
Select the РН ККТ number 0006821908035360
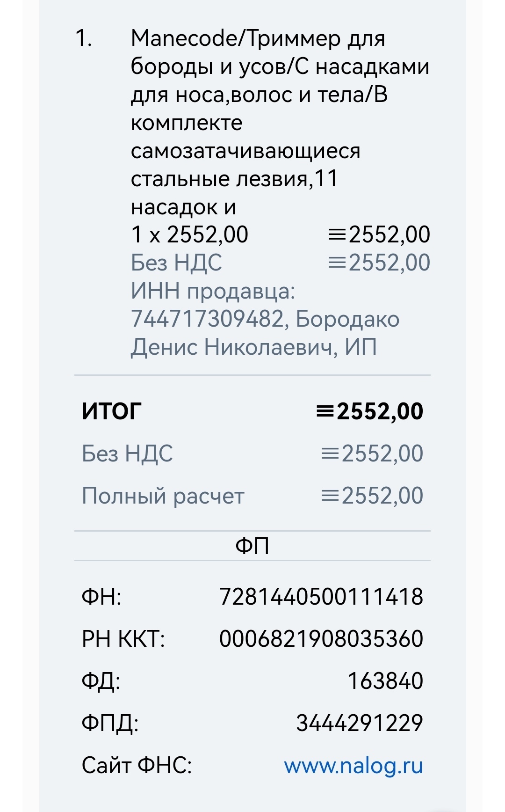(x=321, y=639)
